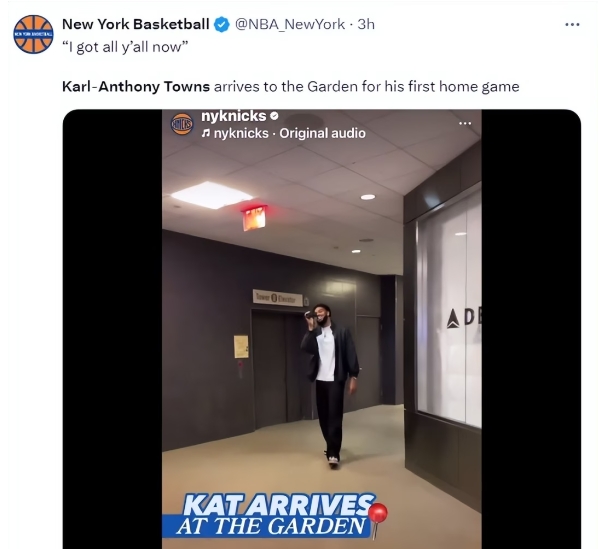Tap the music note icon before nyknicks audio
This screenshot has width=598, height=549.
click(206, 133)
